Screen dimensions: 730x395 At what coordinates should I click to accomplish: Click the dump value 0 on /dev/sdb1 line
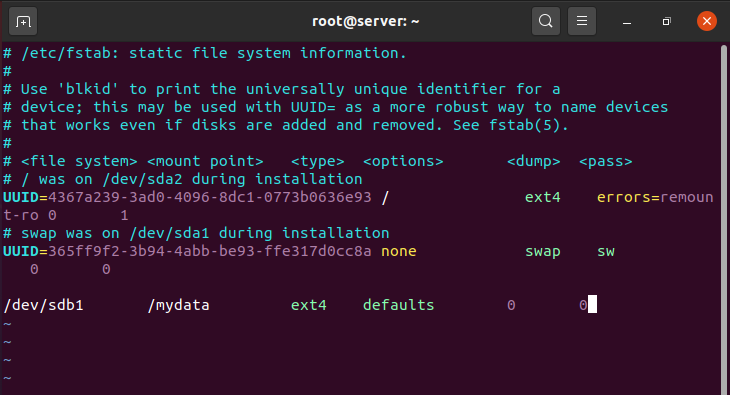pos(511,305)
